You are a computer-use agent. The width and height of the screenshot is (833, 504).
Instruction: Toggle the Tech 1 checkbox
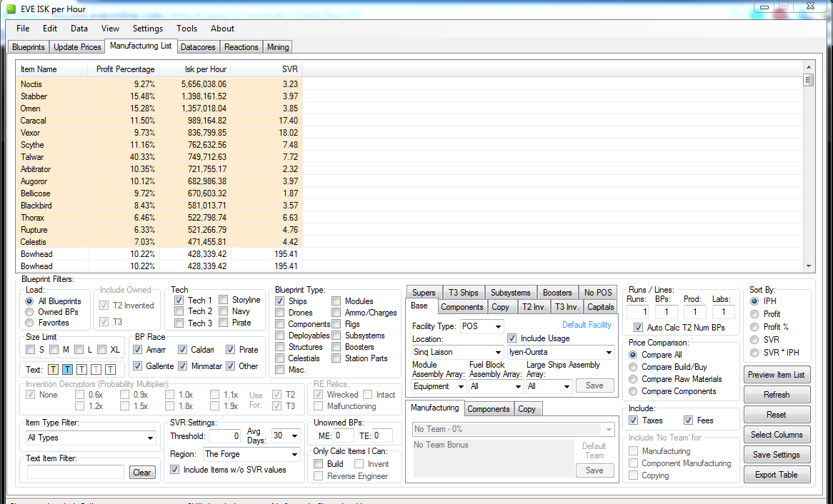[179, 301]
